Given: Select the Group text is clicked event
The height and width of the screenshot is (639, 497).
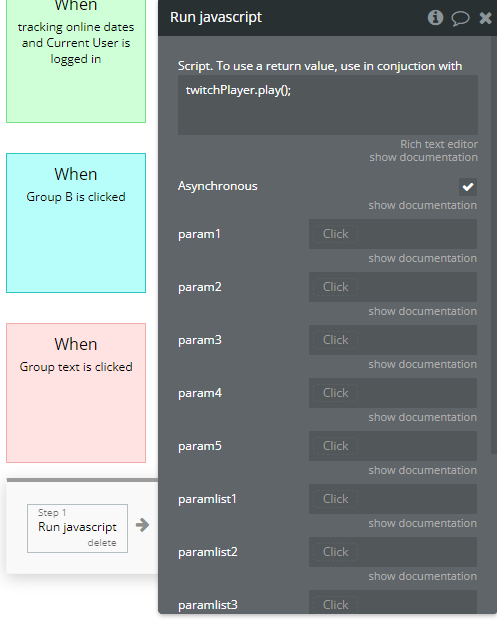Looking at the screenshot, I should tap(76, 393).
